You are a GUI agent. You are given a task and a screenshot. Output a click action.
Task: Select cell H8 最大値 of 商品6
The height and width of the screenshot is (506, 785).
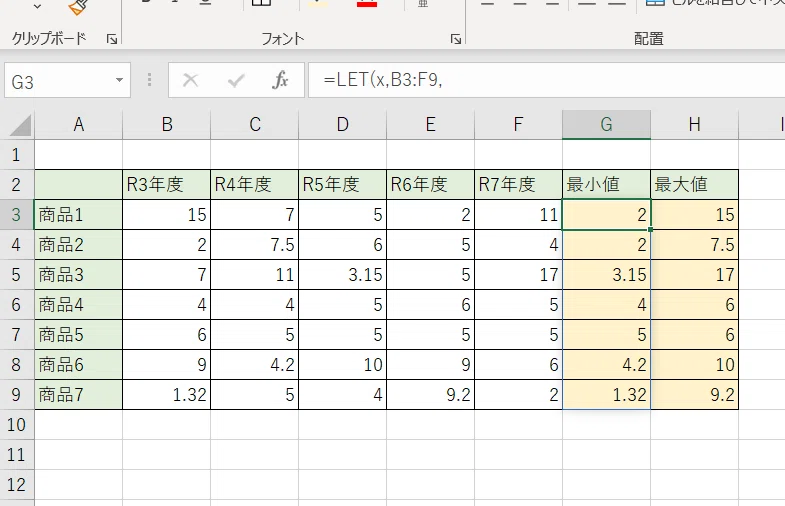[695, 365]
